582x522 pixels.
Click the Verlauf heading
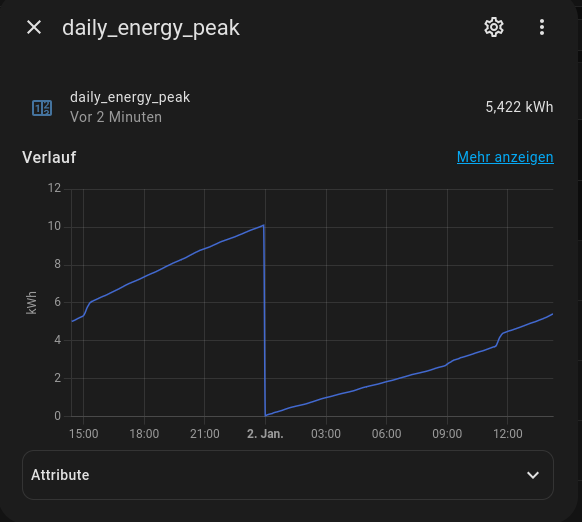[49, 157]
